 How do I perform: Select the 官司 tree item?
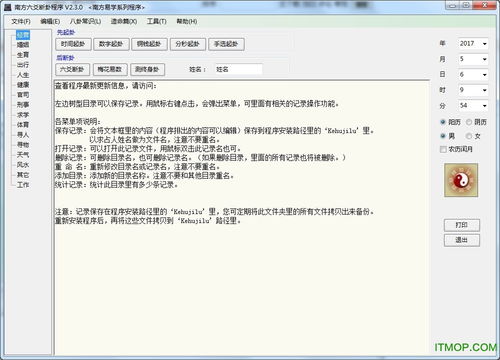(x=23, y=95)
